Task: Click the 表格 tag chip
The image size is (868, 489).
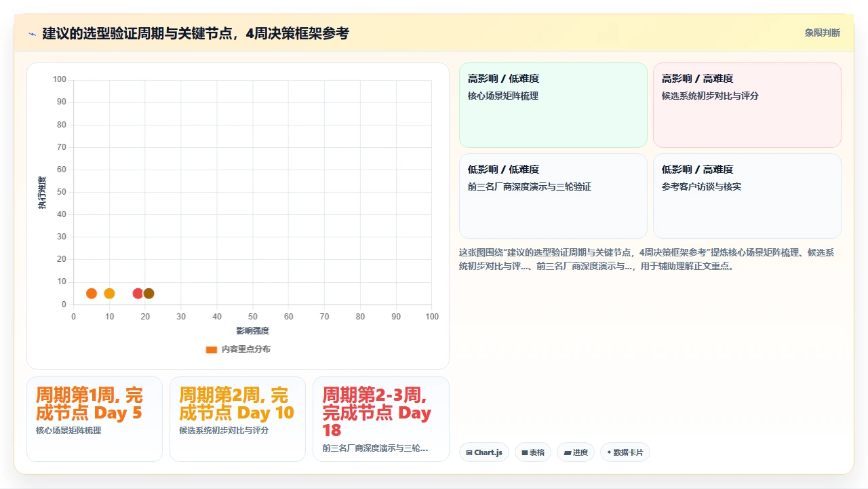Action: tap(533, 452)
